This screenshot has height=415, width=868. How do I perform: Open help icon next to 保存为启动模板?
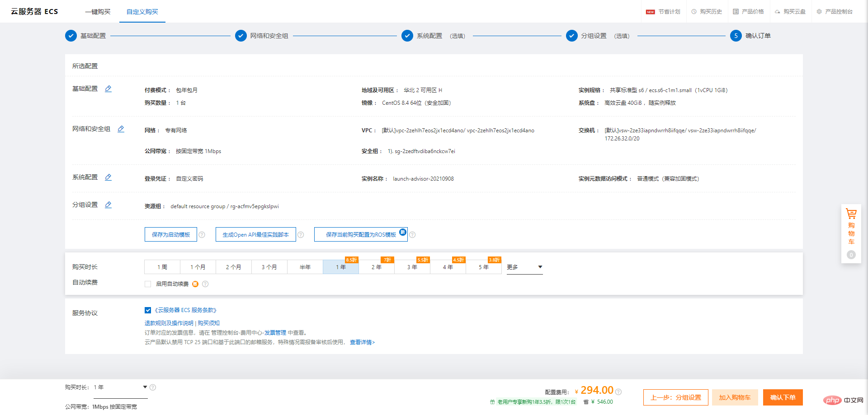(202, 235)
